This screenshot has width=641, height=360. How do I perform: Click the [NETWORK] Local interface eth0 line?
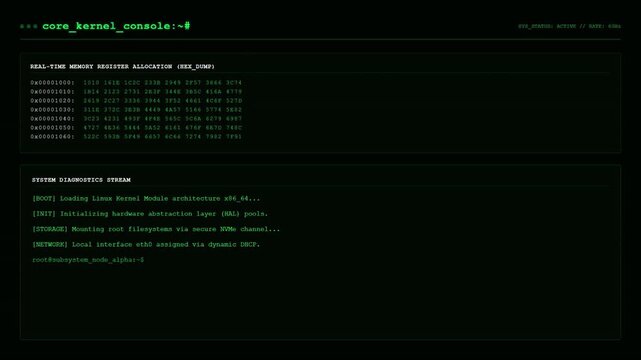(146, 244)
